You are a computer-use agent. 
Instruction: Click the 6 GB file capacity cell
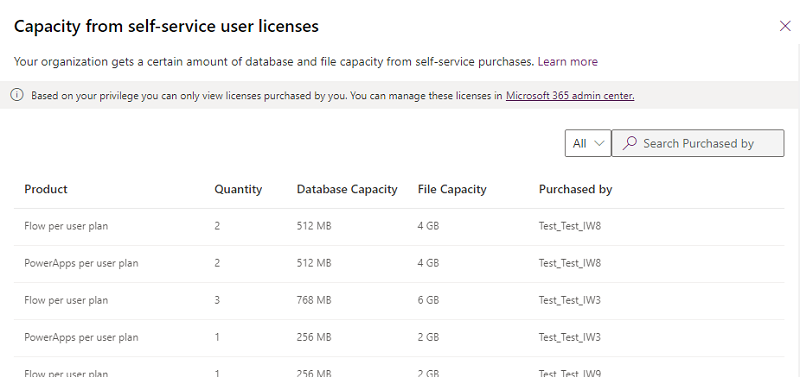pos(428,300)
